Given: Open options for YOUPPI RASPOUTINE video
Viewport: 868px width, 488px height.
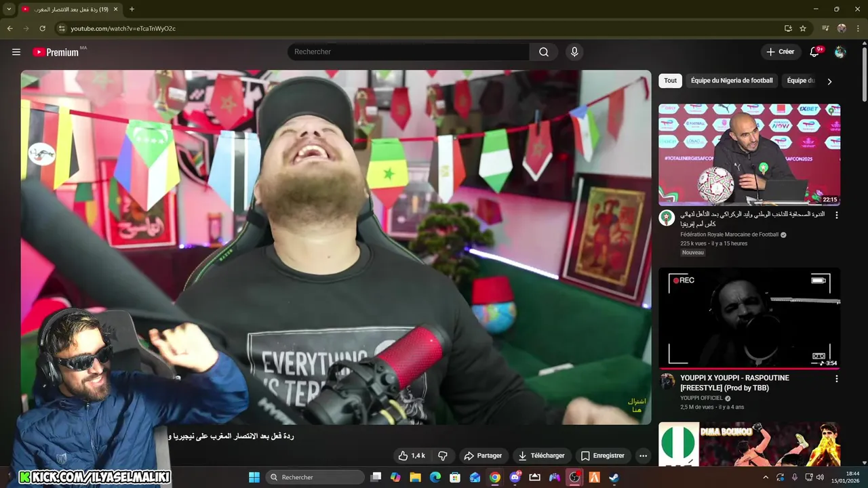Looking at the screenshot, I should coord(836,379).
